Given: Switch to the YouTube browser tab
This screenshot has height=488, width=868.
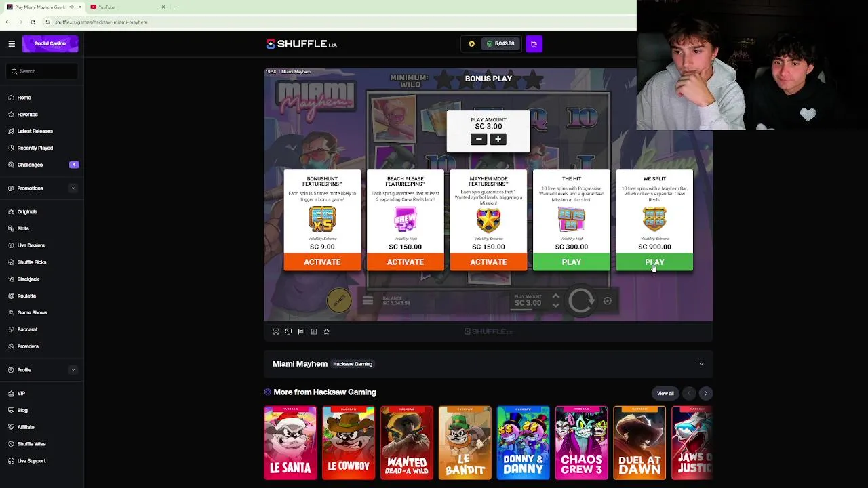Looking at the screenshot, I should pos(127,7).
